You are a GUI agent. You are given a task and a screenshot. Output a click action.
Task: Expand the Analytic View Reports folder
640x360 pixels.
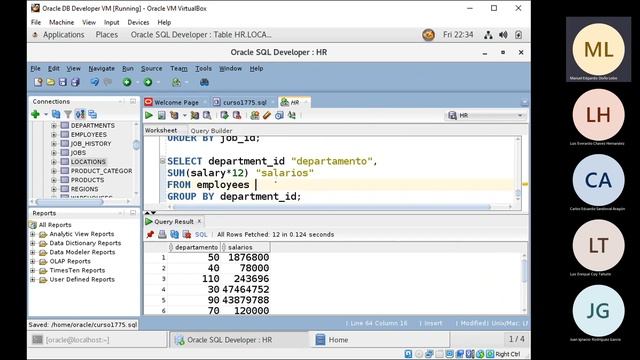(33, 234)
